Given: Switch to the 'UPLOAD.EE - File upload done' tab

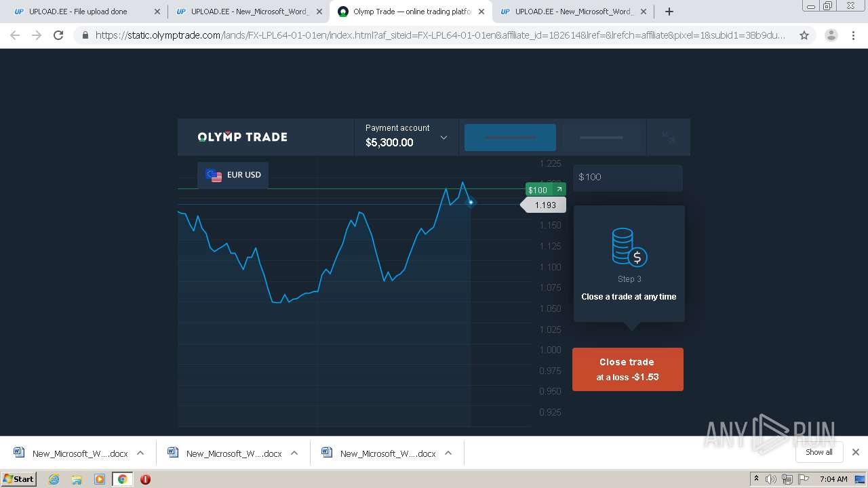Looking at the screenshot, I should (x=87, y=12).
